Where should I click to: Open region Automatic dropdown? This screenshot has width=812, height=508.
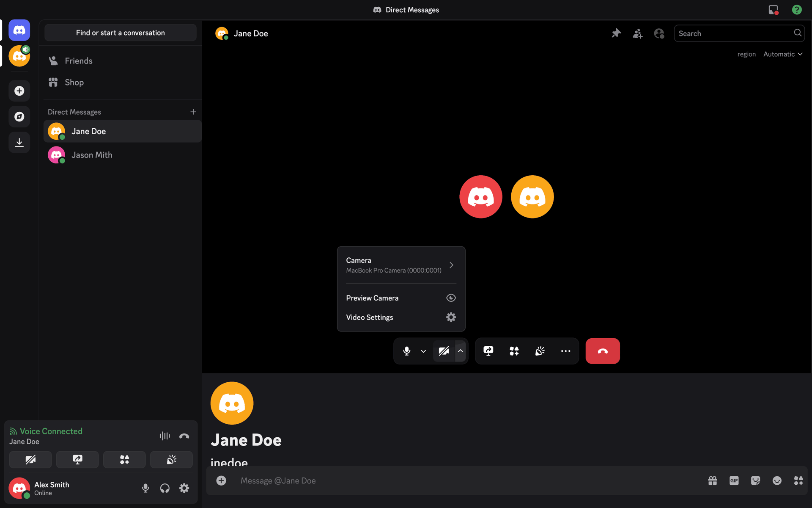(x=783, y=54)
